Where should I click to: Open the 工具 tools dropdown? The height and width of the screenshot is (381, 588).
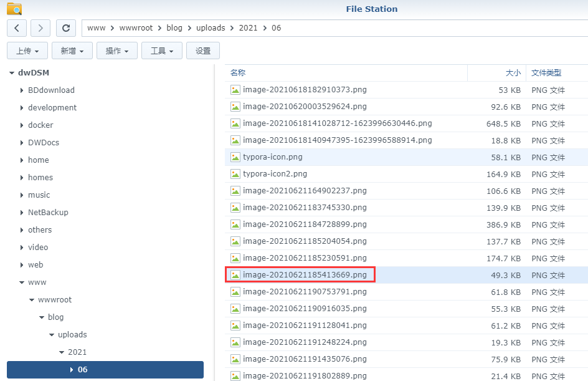[x=161, y=51]
